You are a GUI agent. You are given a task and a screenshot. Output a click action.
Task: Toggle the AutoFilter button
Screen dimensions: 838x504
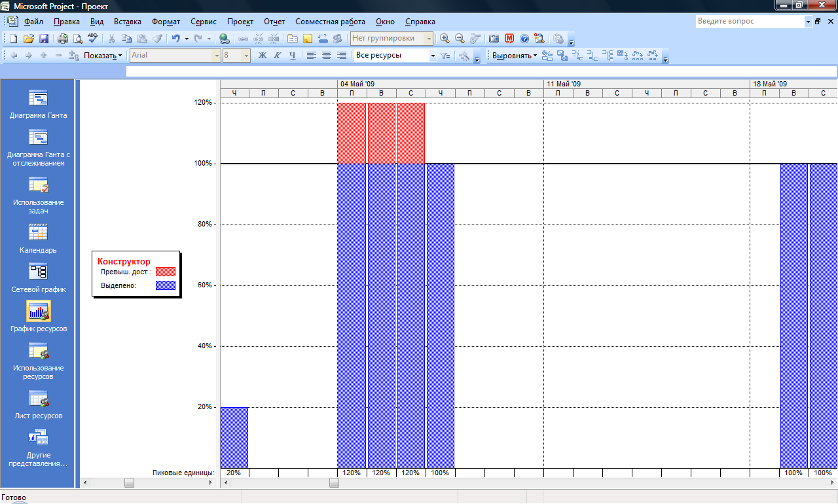[446, 56]
